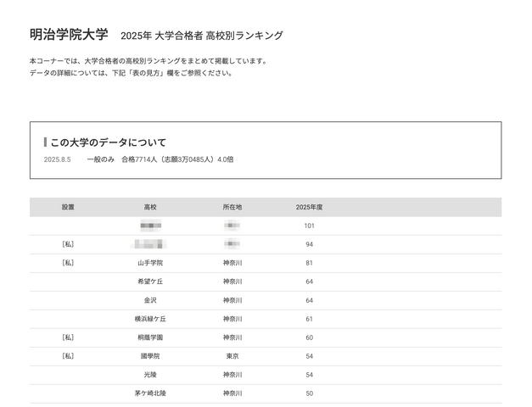
Task: Click the 明治学院大学 page title
Action: coord(69,35)
